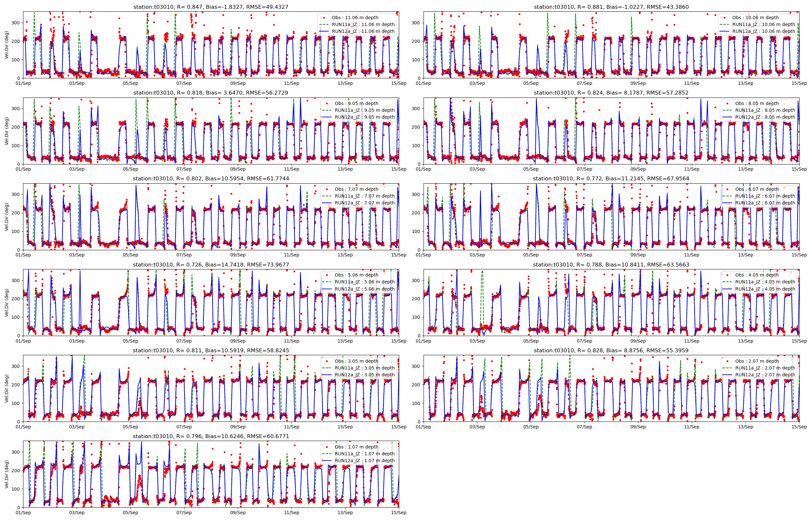Viewport: 812px width, 520px height.
Task: Click legend entry 'RUN12a_JZ : 1.07 m depth'
Action: coord(364,461)
